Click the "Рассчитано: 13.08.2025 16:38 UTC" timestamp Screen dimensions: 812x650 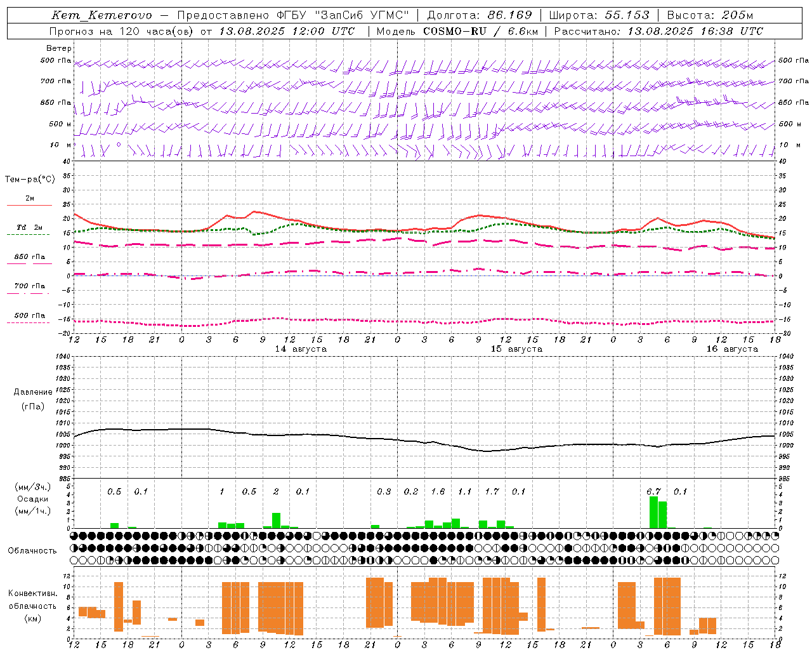click(x=658, y=31)
